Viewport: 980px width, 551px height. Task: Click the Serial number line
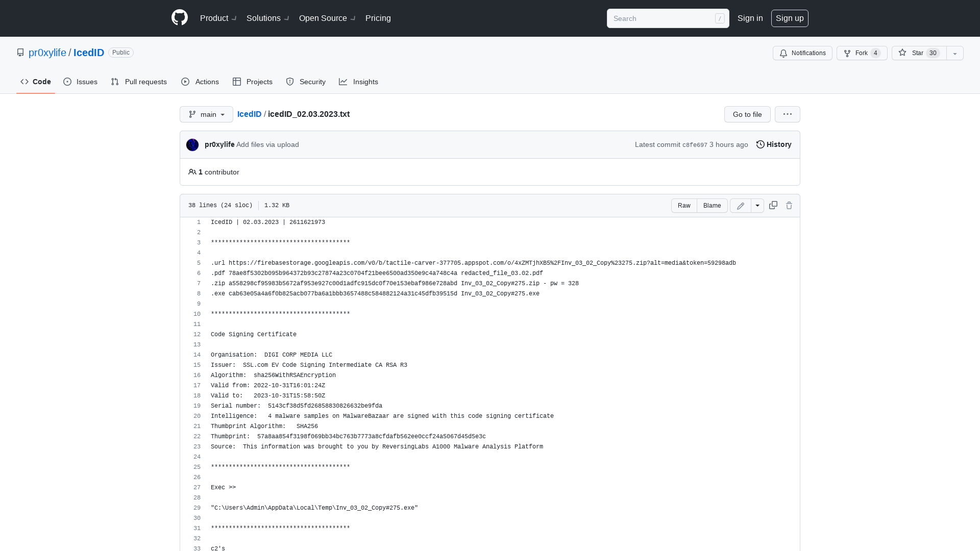[297, 406]
